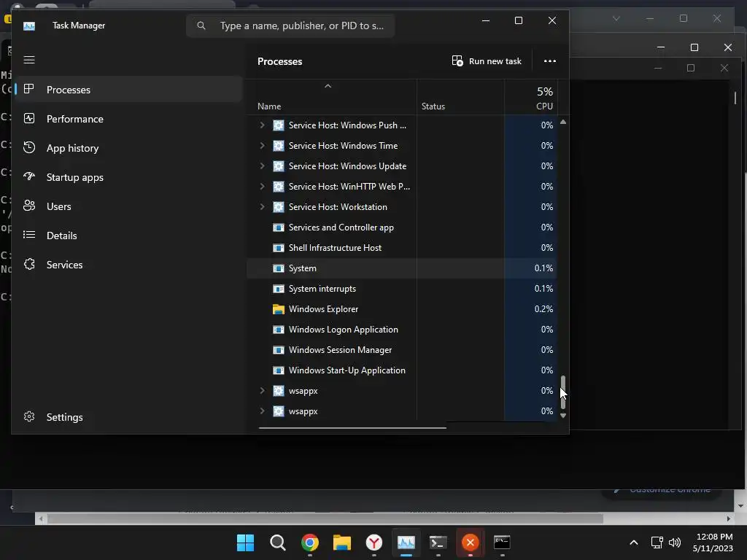
Task: Select Windows Logon Application process
Action: point(402,330)
